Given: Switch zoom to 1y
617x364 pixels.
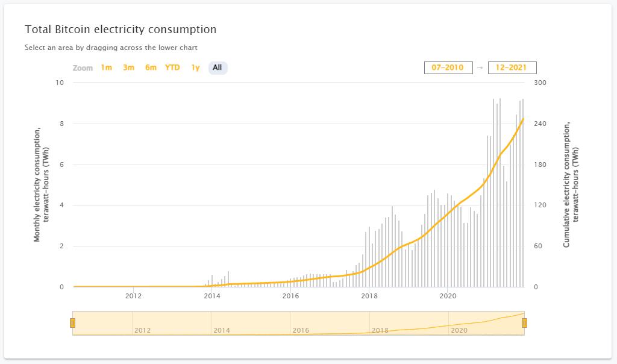Looking at the screenshot, I should point(195,67).
